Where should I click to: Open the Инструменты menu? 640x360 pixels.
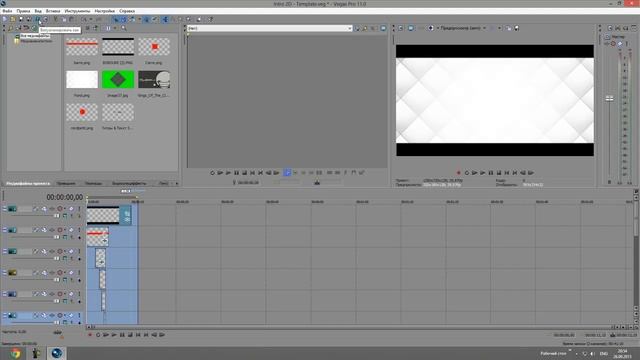pos(77,11)
